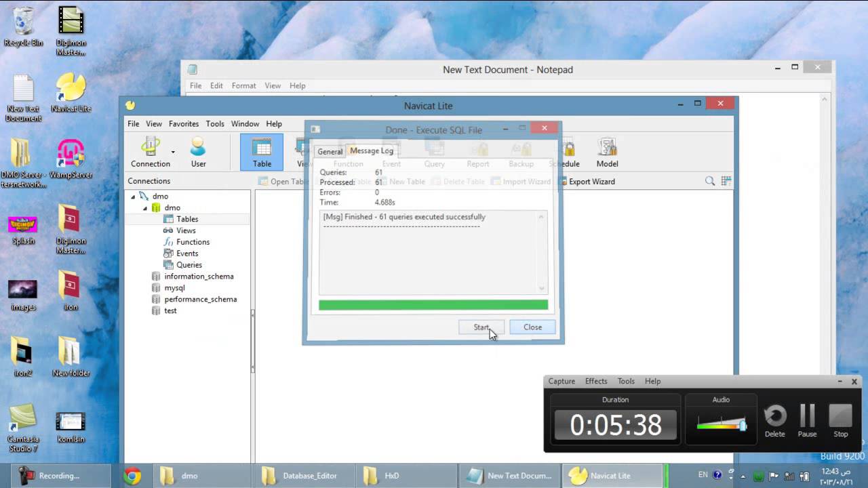Click the green progress bar
Viewport: 868px width, 488px height.
pyautogui.click(x=433, y=305)
